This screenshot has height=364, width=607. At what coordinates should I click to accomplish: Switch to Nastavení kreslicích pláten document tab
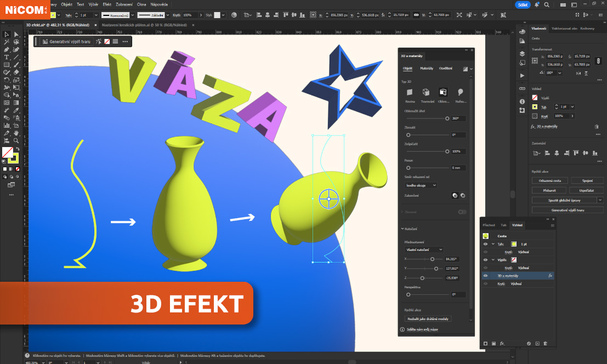[144, 25]
